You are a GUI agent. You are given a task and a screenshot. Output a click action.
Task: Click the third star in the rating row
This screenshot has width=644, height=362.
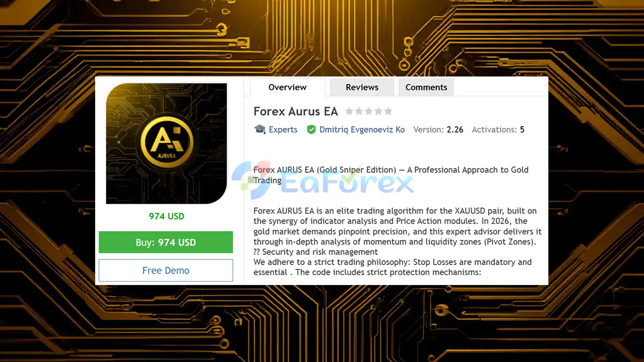(369, 111)
